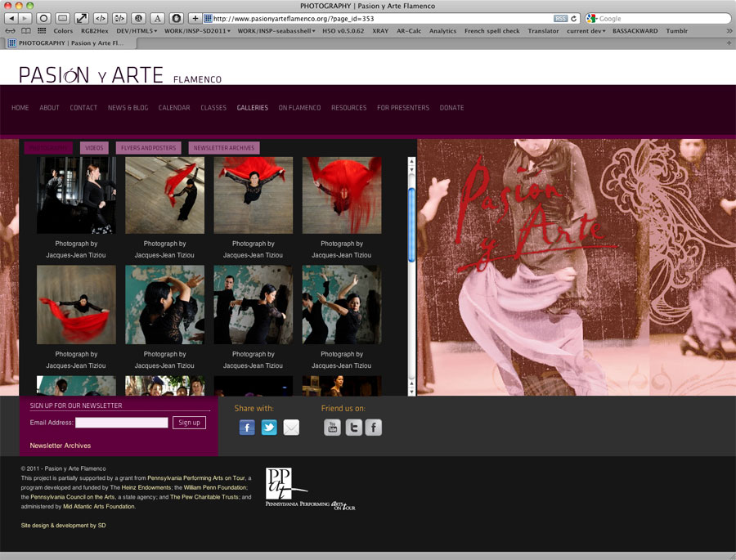Open the Flyers and Posters tab

pos(148,148)
